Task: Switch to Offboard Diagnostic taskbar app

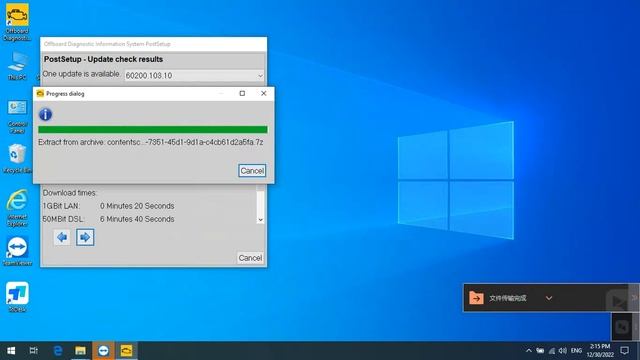Action: 126,351
